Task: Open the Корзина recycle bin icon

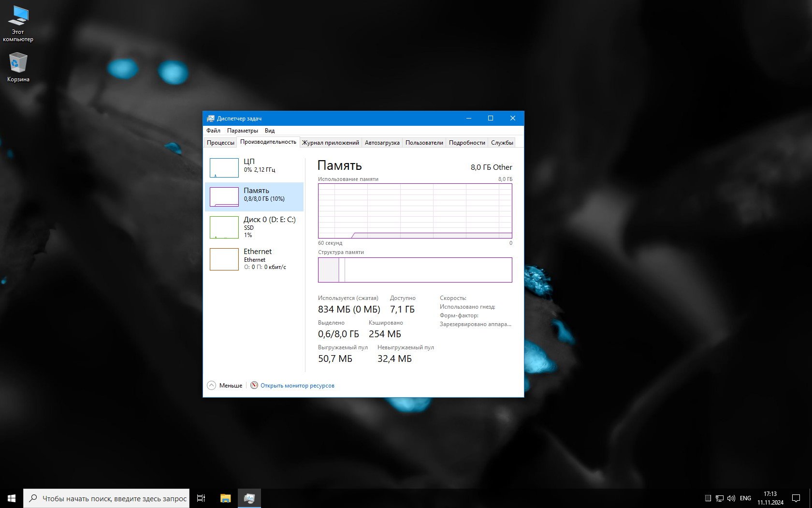Action: pyautogui.click(x=18, y=63)
